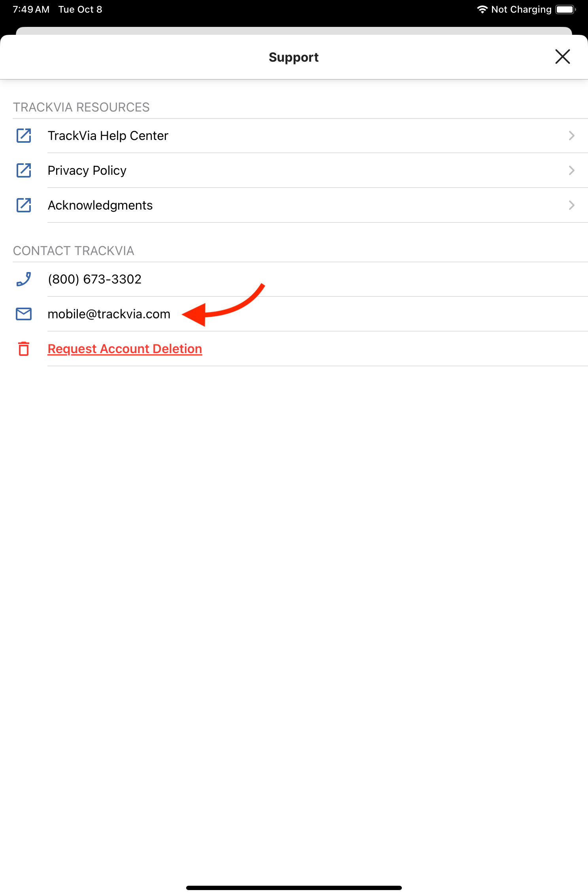Tap the 7:49 AM clock in status bar
The height and width of the screenshot is (896, 588).
pos(31,9)
